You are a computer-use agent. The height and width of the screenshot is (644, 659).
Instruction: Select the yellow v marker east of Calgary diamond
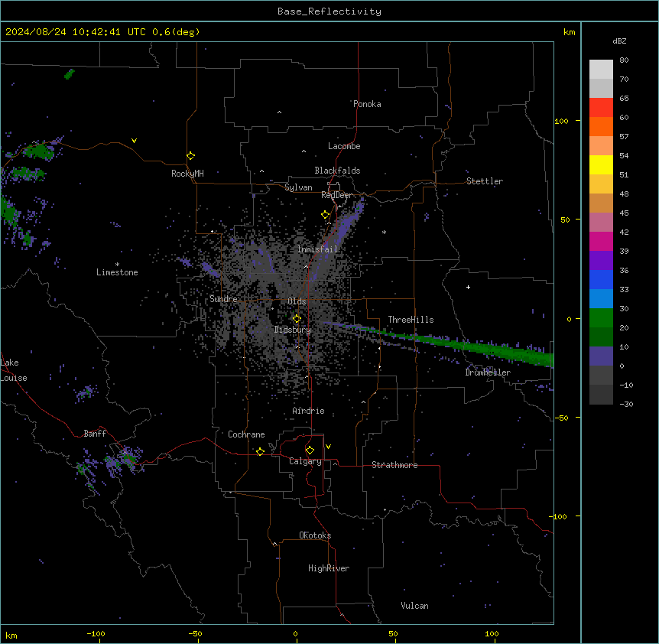[328, 447]
